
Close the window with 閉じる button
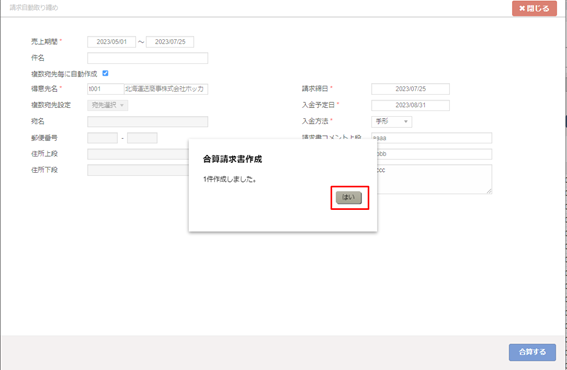[534, 8]
